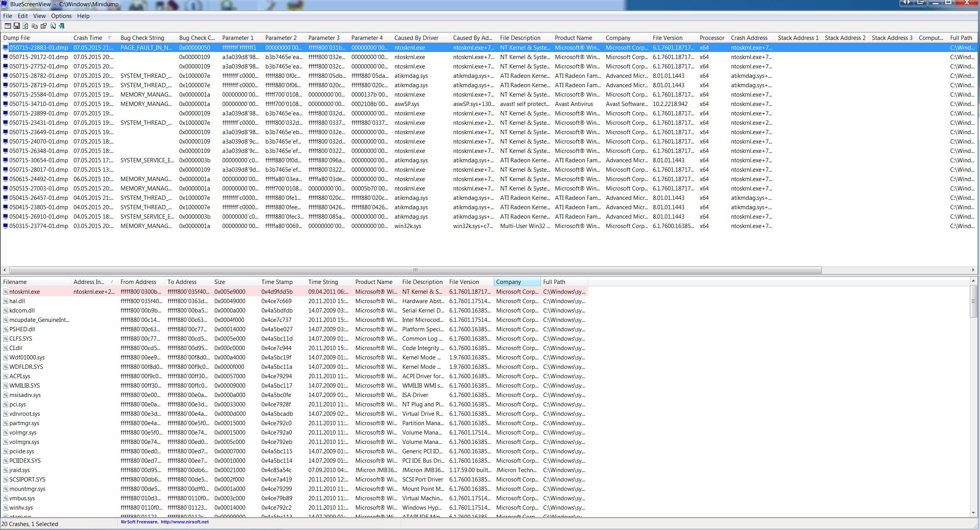The height and width of the screenshot is (530, 980).
Task: Click the Find magnifier toolbar icon
Action: [x=52, y=26]
